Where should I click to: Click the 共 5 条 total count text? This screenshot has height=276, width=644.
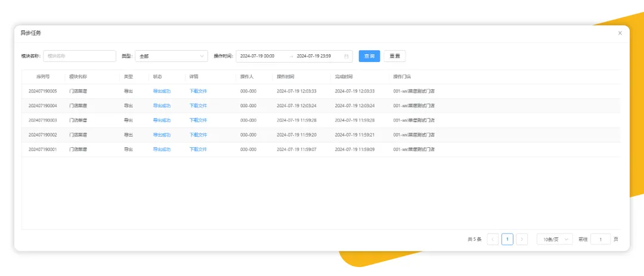tap(475, 239)
